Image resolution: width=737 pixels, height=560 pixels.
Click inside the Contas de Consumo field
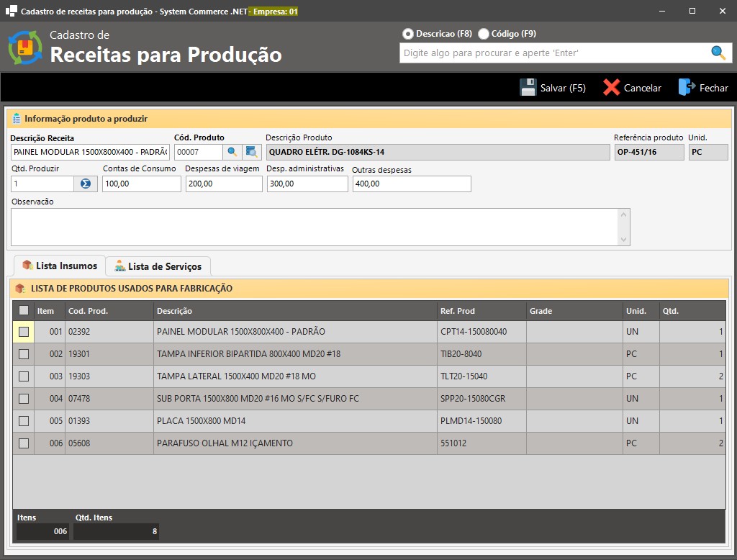tap(140, 184)
